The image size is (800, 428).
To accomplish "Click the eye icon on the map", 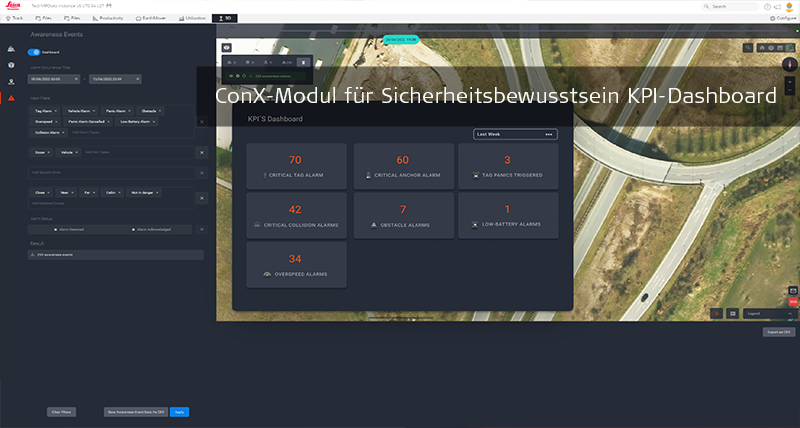I will tap(227, 47).
